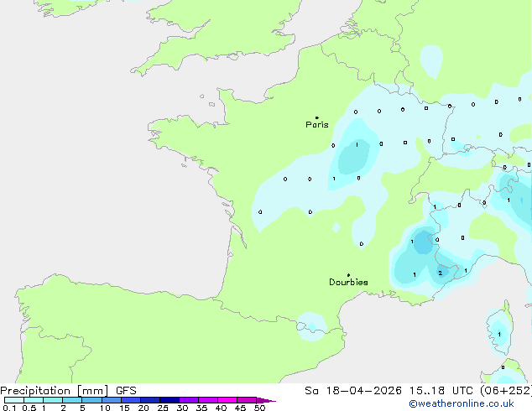This screenshot has width=532, height=411.
Task: Pick the 0.1–0.5 mm palest cyan swatch
Action: point(14,400)
